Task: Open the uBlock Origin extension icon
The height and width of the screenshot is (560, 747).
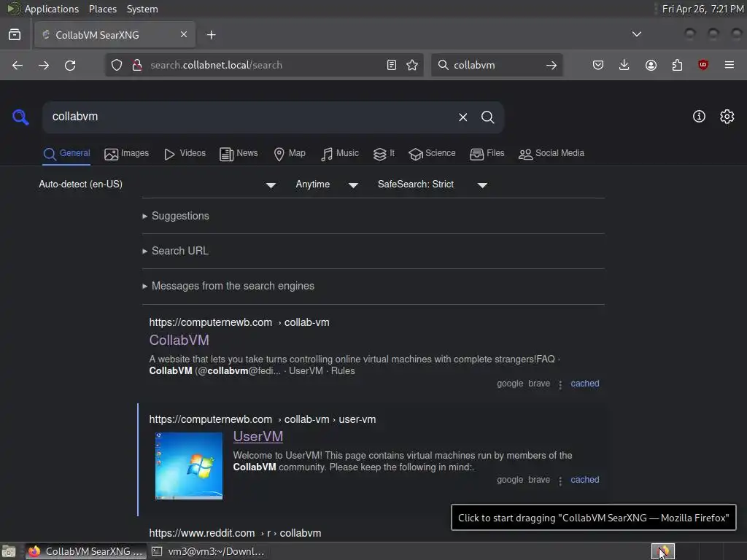Action: click(703, 65)
